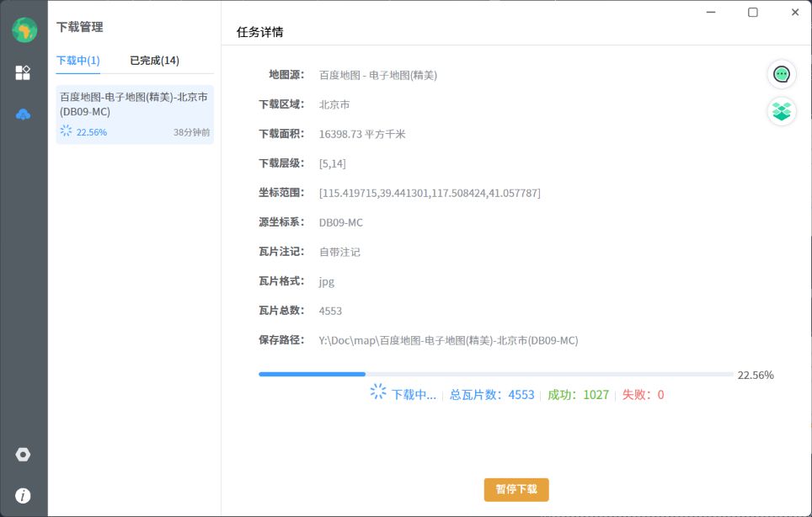
Task: Select the 百度地图-电子地图(精美)-北京市 download task
Action: (134, 104)
